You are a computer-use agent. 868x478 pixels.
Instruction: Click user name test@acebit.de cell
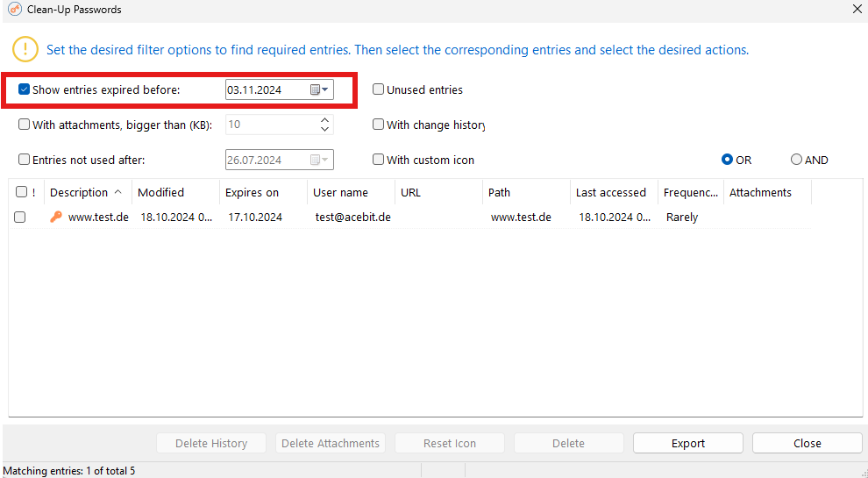353,218
